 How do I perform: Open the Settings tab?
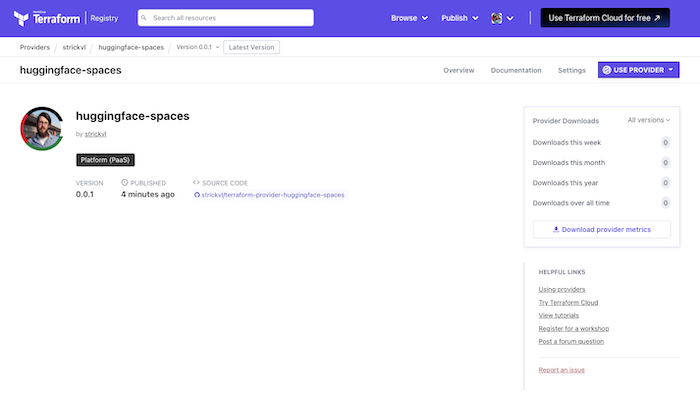pyautogui.click(x=572, y=70)
